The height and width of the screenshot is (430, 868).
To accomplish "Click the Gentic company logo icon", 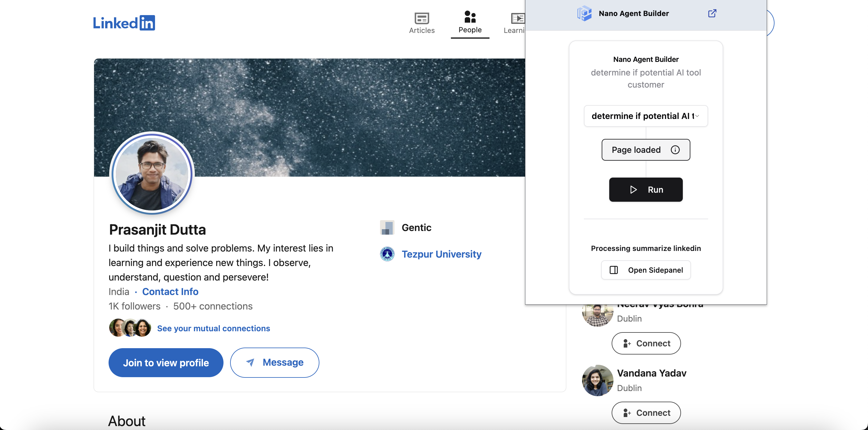I will pyautogui.click(x=387, y=228).
